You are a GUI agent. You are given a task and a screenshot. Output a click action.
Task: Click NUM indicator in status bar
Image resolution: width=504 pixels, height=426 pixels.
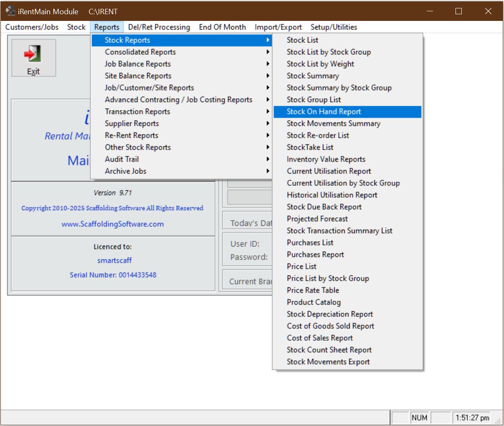tap(419, 418)
